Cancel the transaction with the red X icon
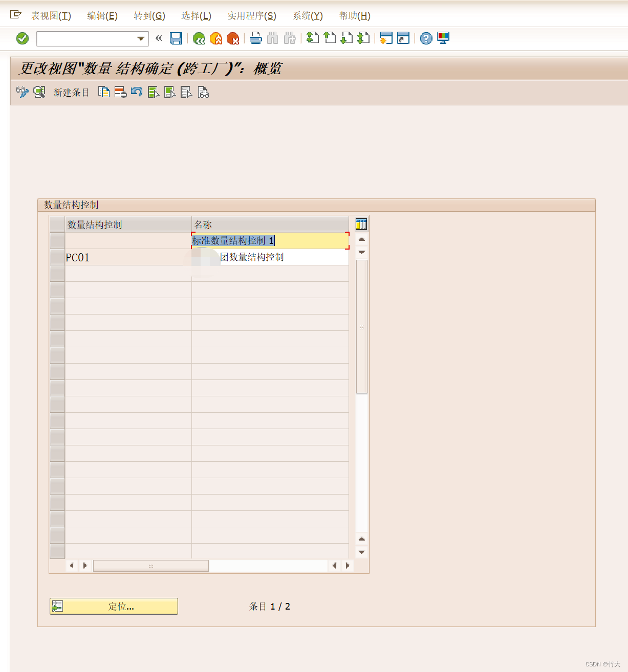 coord(233,38)
